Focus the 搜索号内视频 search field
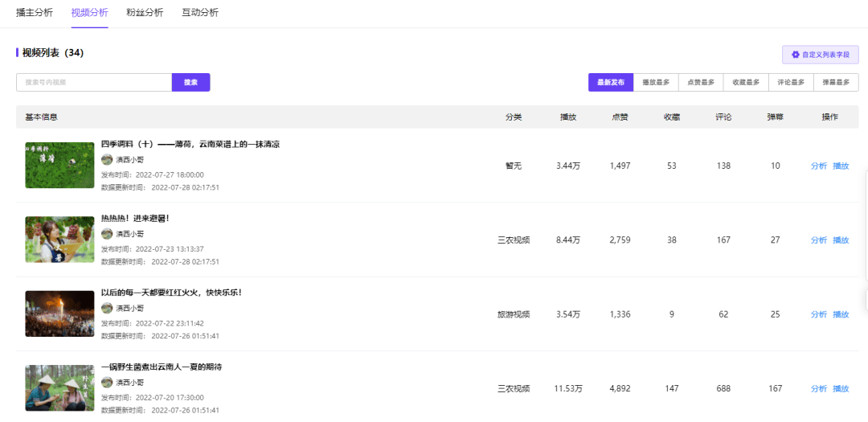Viewport: 868px width, 422px height. point(94,82)
